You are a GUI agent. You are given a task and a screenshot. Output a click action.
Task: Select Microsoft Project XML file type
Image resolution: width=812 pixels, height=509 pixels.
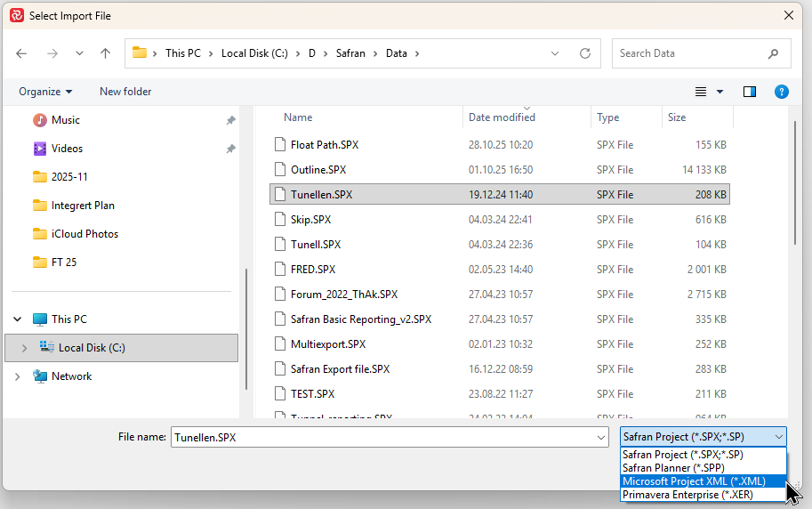pyautogui.click(x=693, y=481)
